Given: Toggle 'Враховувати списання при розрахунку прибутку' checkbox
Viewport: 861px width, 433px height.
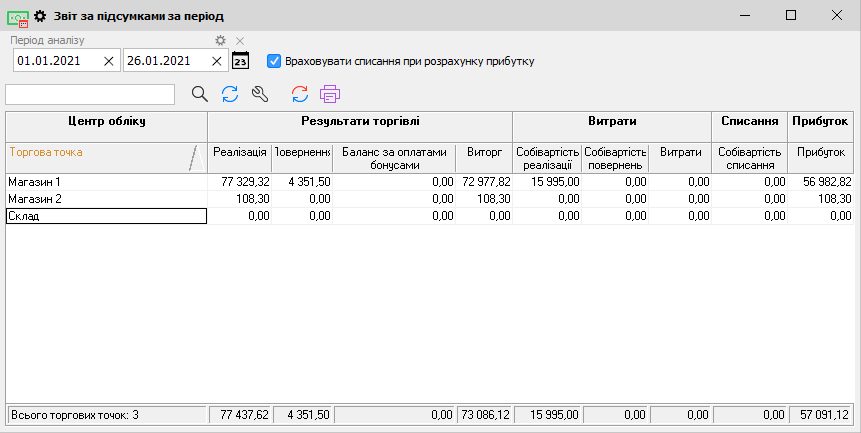Looking at the screenshot, I should (274, 61).
